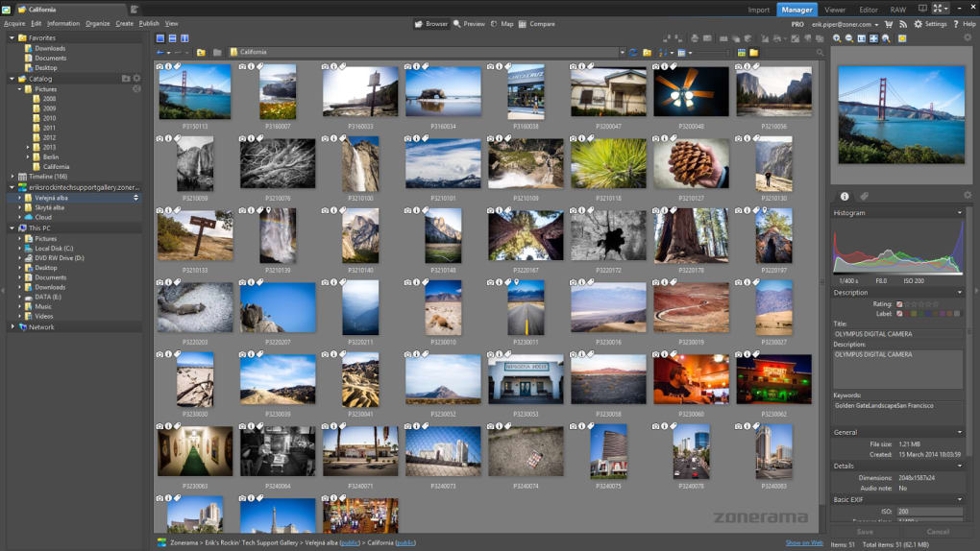Open the Publish menu

(x=149, y=24)
